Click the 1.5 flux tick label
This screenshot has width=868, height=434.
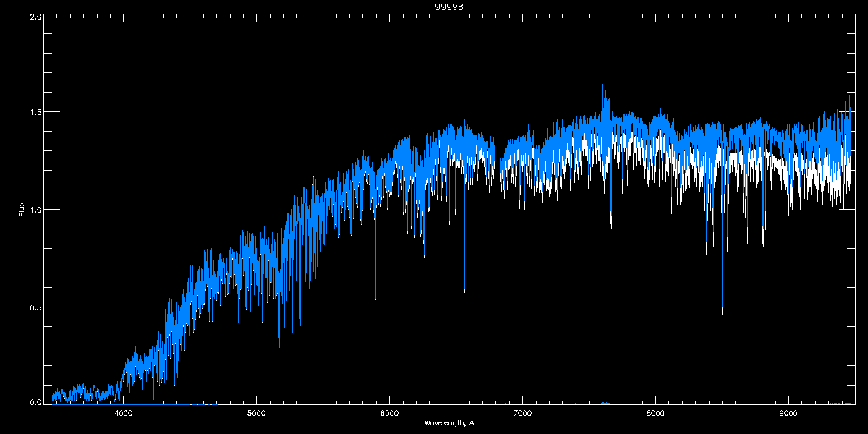[34, 113]
